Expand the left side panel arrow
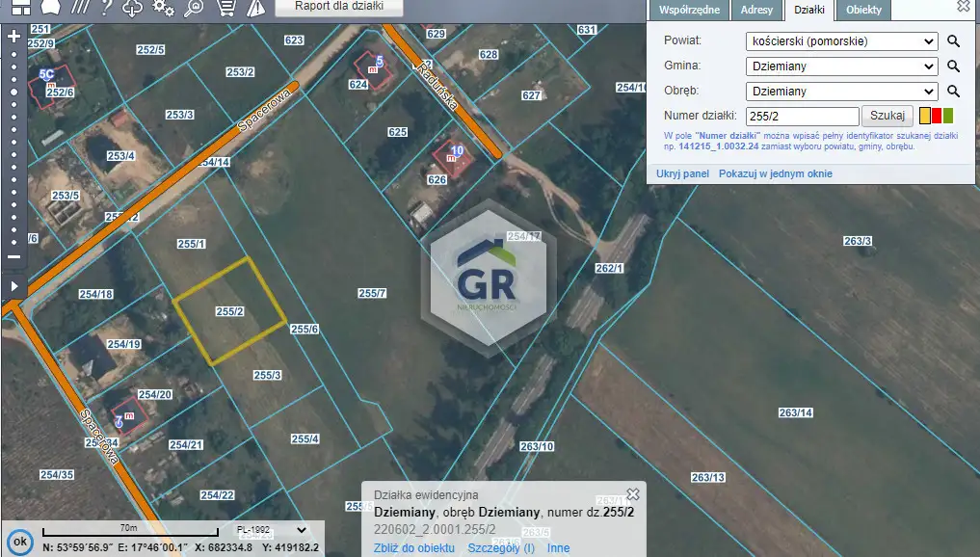The image size is (980, 557). coord(13,286)
